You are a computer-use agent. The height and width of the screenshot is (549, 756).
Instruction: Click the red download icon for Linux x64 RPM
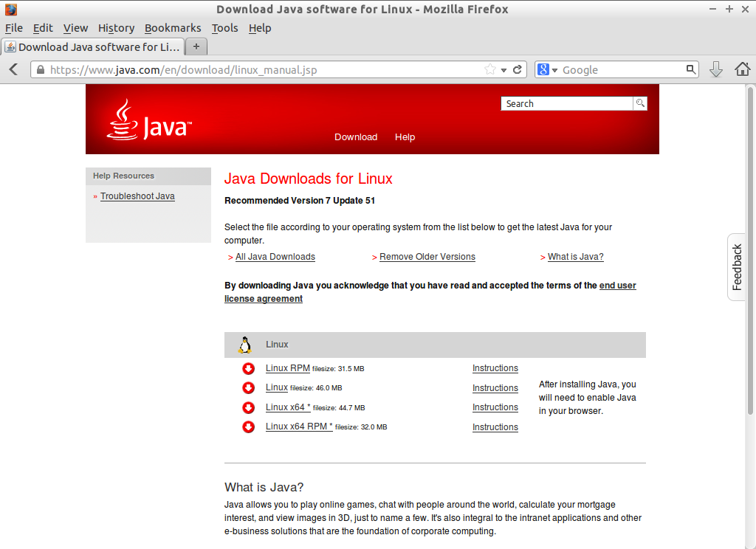pos(248,427)
